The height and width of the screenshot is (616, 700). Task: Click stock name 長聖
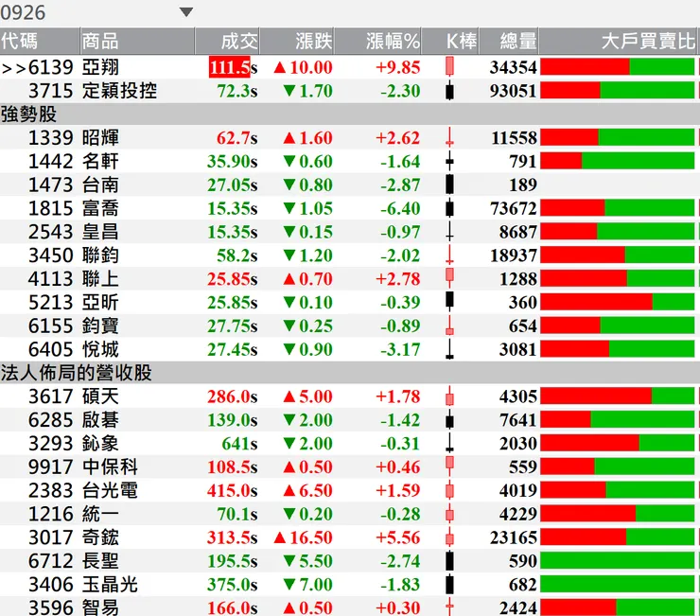tap(100, 561)
